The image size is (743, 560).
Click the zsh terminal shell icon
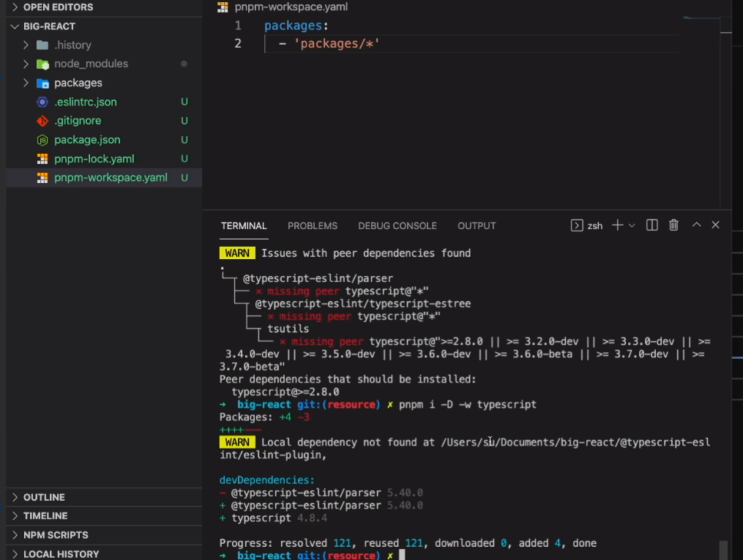577,225
